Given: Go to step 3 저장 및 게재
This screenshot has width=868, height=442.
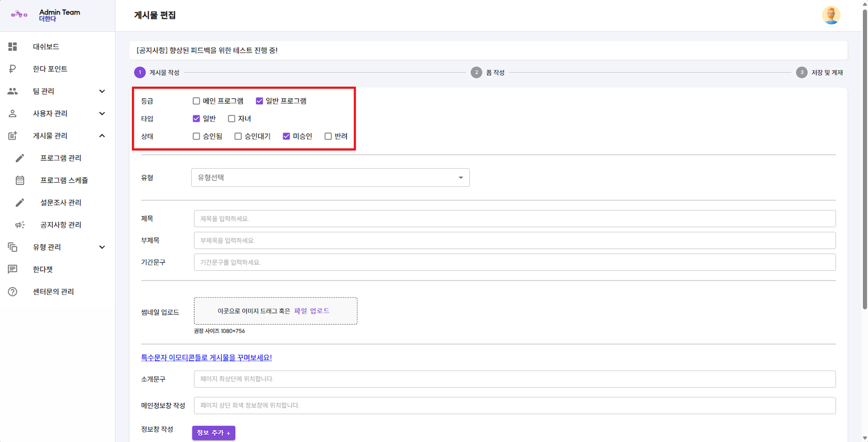Looking at the screenshot, I should coord(802,72).
